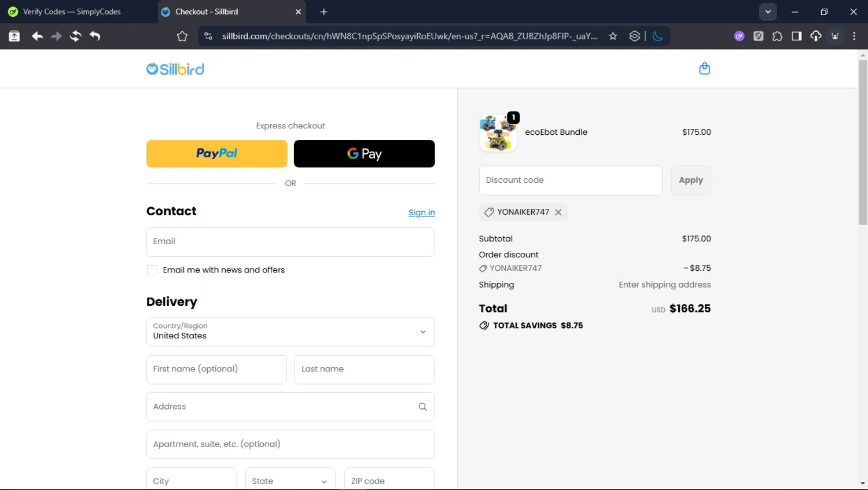Click the Apartment, suite, etc. field
Image resolution: width=868 pixels, height=490 pixels.
coord(290,444)
